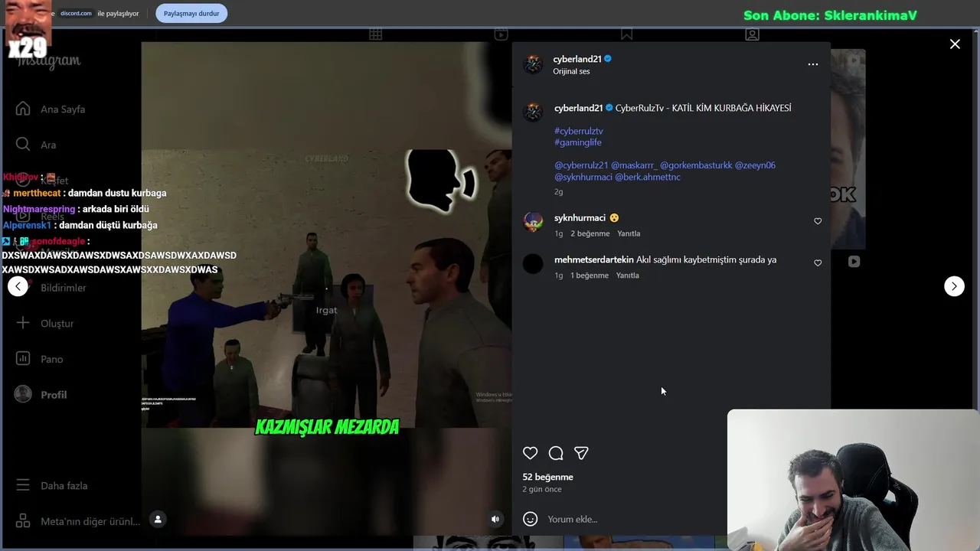Open @maskarrr_ mention

(x=634, y=165)
